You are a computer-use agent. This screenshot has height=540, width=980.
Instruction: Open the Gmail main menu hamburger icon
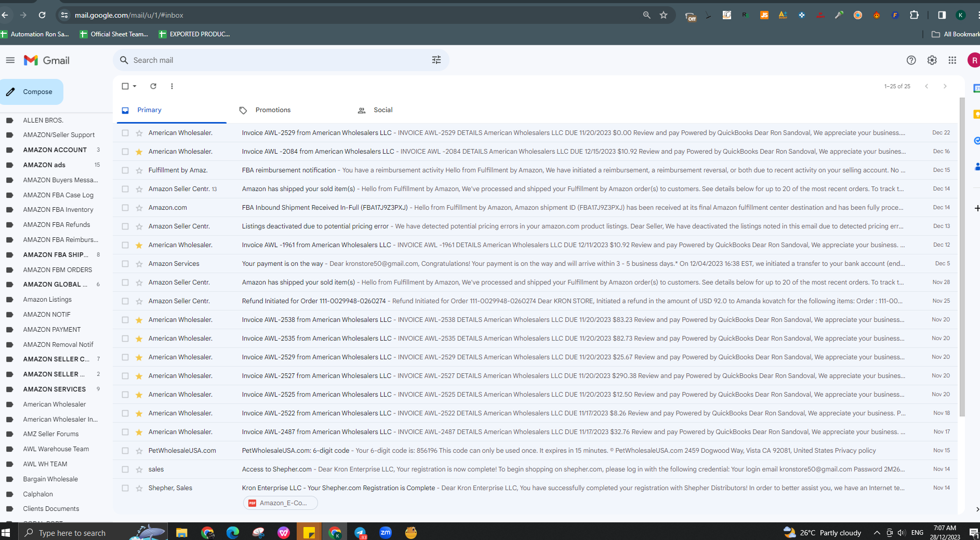tap(10, 60)
